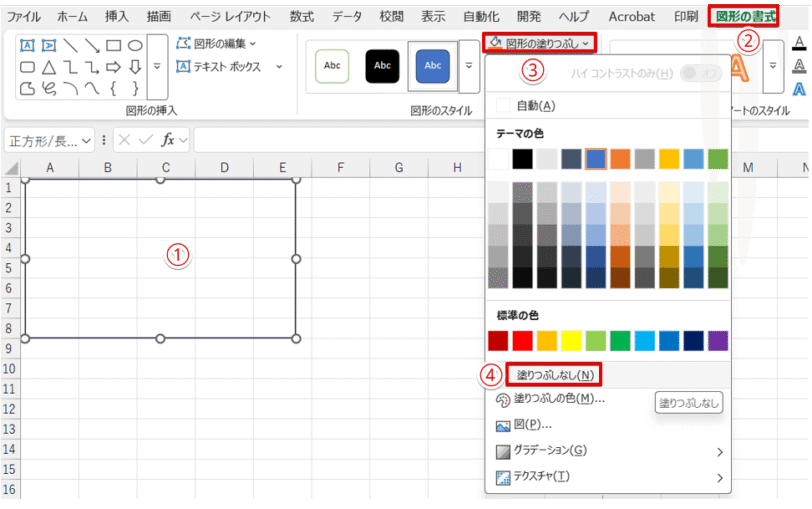The height and width of the screenshot is (509, 812).
Task: Choose the curve shape
Action: [x=92, y=89]
